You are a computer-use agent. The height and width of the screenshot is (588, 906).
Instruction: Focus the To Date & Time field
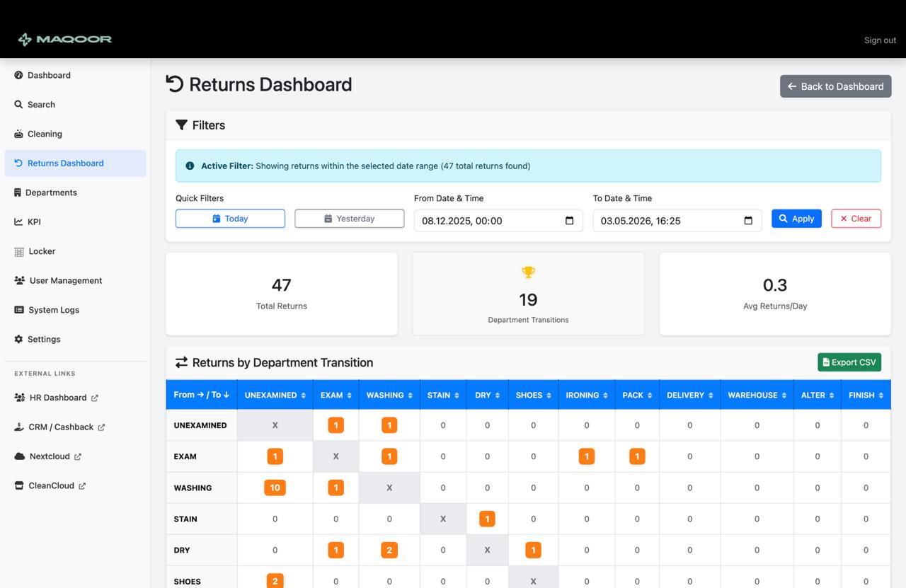click(x=677, y=221)
